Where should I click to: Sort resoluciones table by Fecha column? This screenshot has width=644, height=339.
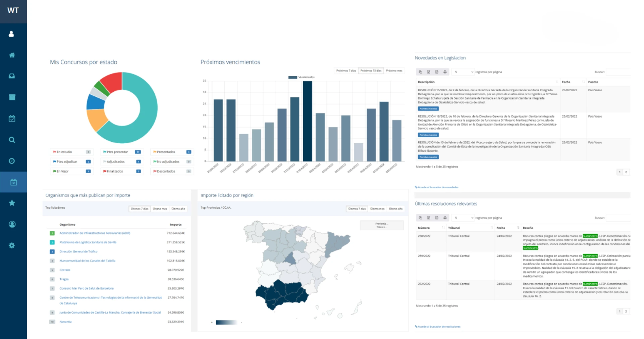[x=507, y=228]
